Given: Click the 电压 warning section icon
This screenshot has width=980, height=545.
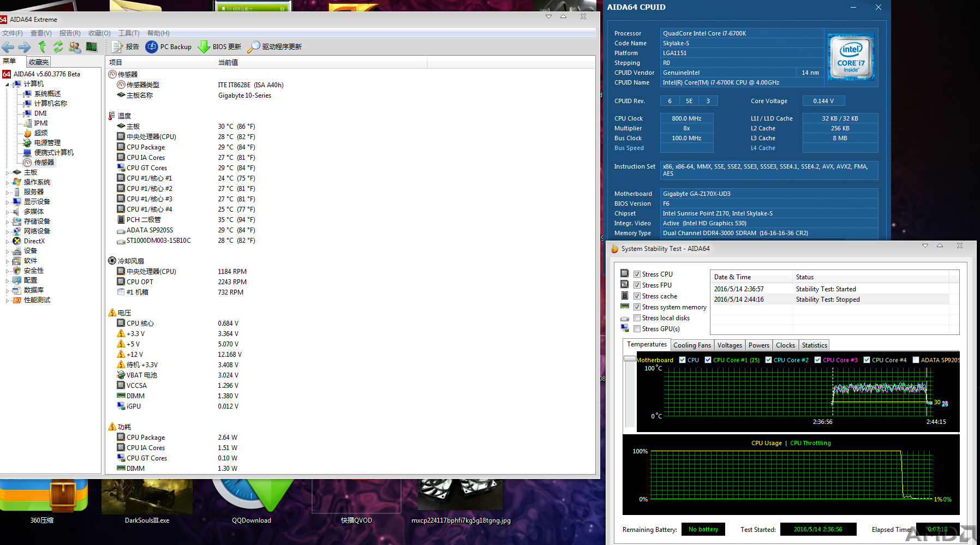Looking at the screenshot, I should [112, 313].
